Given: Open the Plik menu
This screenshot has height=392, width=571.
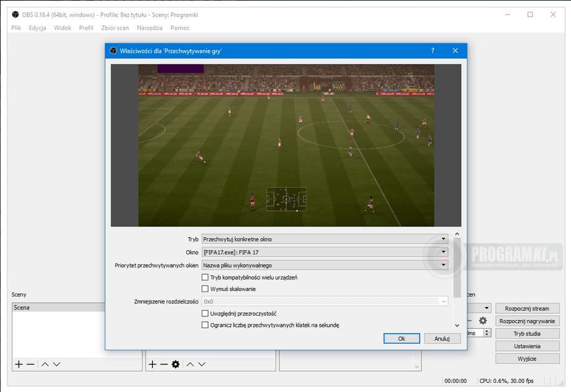Looking at the screenshot, I should [x=16, y=28].
